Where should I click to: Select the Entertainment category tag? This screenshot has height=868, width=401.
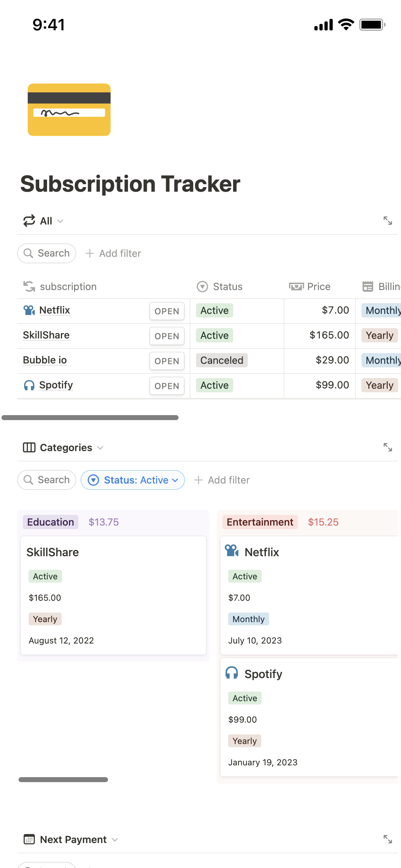[x=260, y=522]
